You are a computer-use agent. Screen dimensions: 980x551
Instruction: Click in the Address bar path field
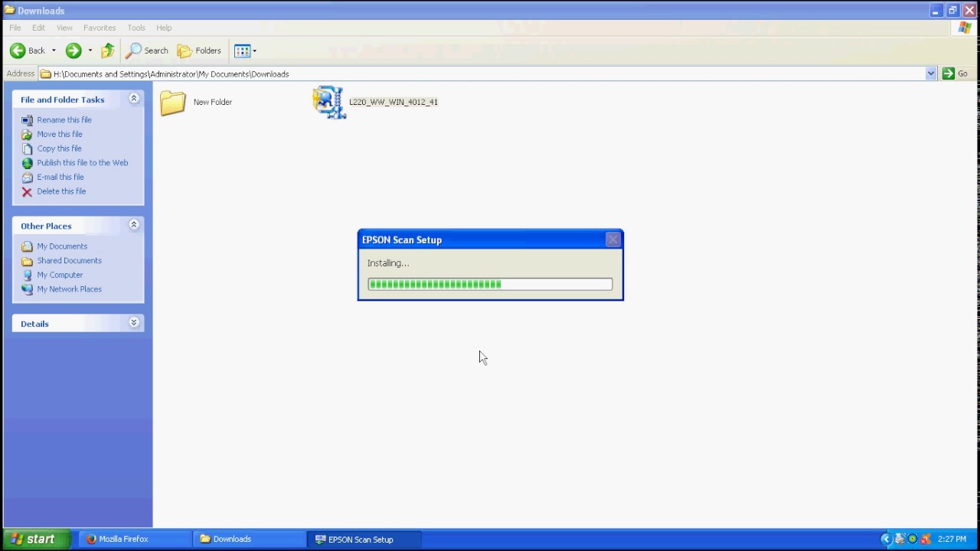(482, 73)
